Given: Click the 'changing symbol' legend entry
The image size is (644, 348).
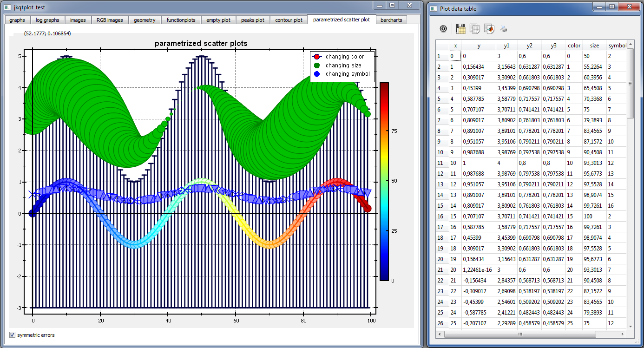Looking at the screenshot, I should pos(348,74).
